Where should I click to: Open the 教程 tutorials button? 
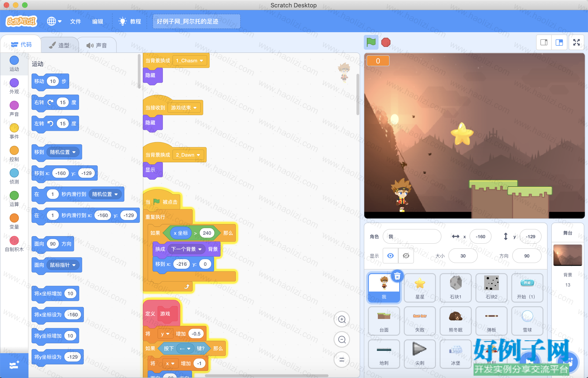130,21
